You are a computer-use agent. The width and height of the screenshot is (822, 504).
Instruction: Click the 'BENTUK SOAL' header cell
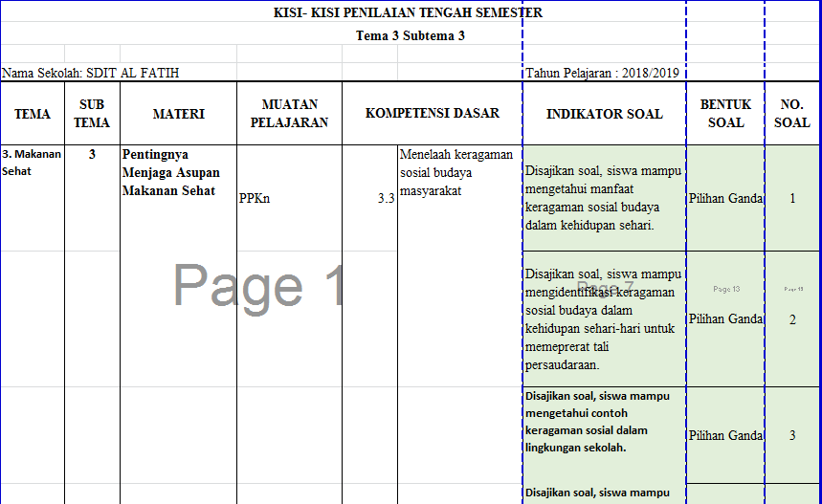pyautogui.click(x=725, y=114)
